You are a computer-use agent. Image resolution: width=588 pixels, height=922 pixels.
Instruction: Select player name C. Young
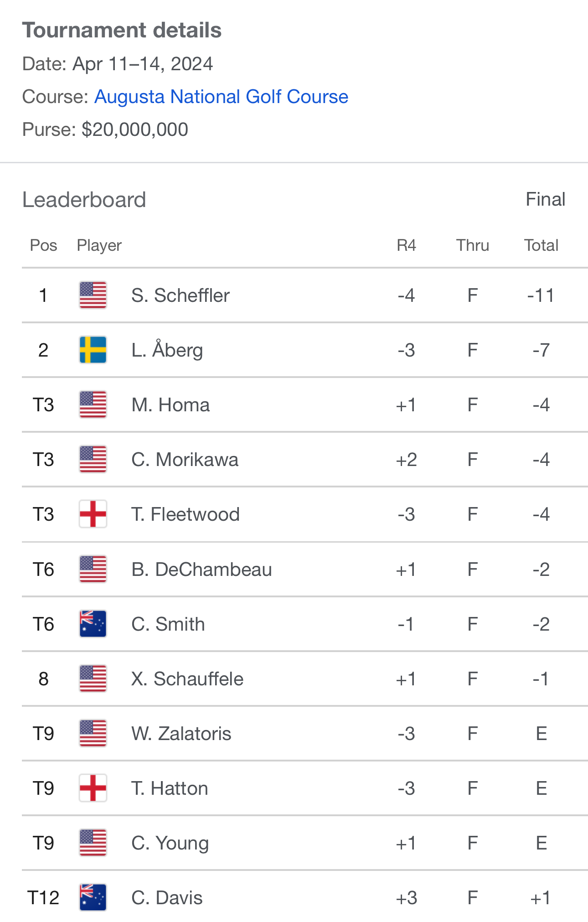170,843
